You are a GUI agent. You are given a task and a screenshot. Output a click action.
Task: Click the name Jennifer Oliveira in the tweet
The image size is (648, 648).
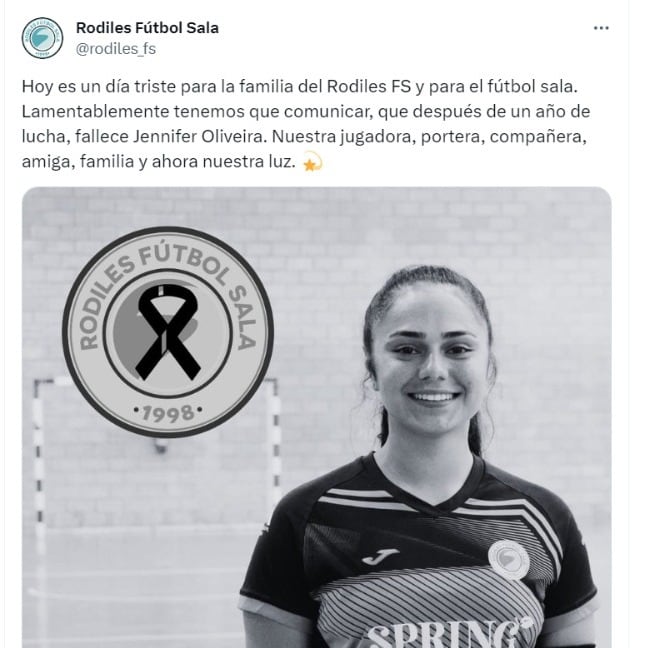point(198,137)
